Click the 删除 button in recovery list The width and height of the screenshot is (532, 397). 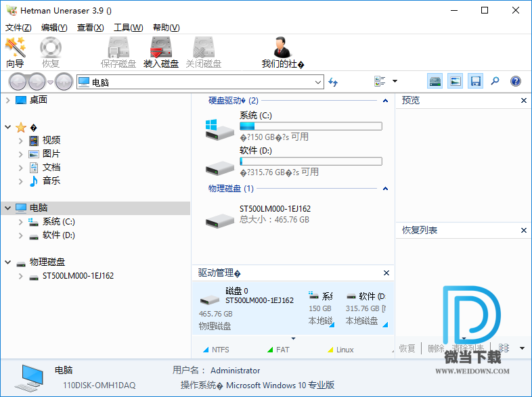click(436, 348)
